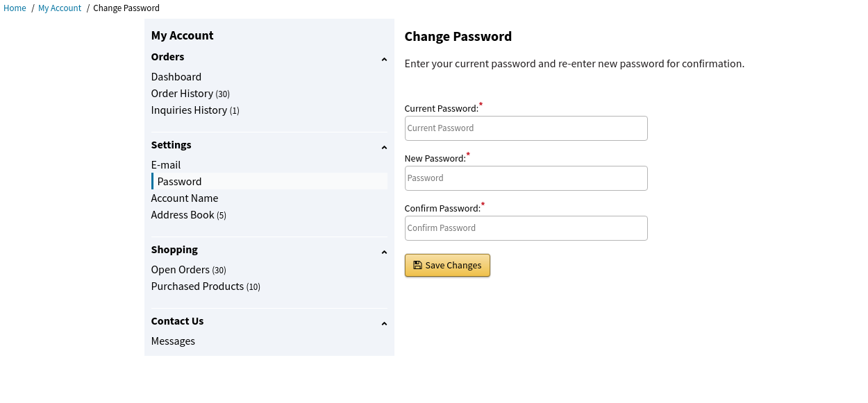The width and height of the screenshot is (868, 403).
Task: Collapse the Contact Us section chevron
Action: (384, 324)
